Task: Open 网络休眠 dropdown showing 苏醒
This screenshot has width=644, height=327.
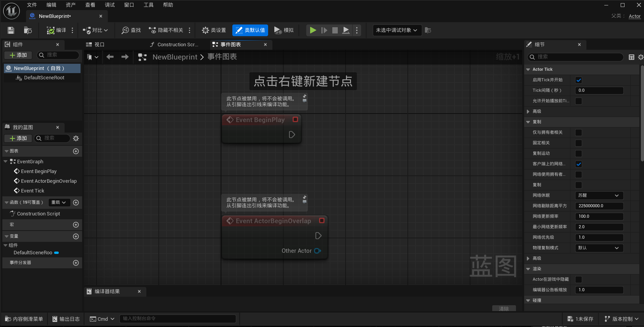Action: click(599, 196)
